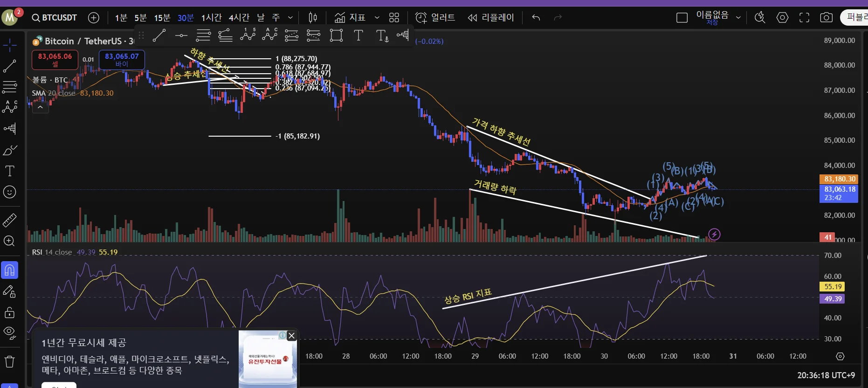The width and height of the screenshot is (868, 388).
Task: Open the BTCUSDT symbol search
Action: click(x=55, y=18)
